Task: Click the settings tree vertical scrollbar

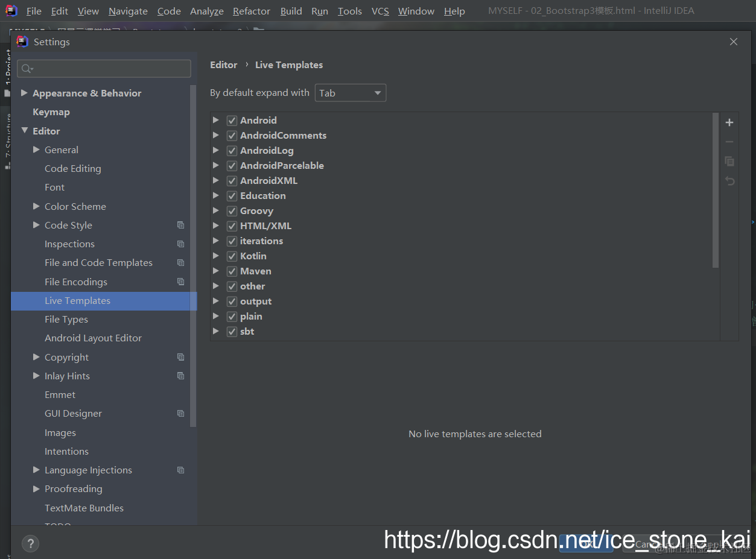Action: click(193, 256)
